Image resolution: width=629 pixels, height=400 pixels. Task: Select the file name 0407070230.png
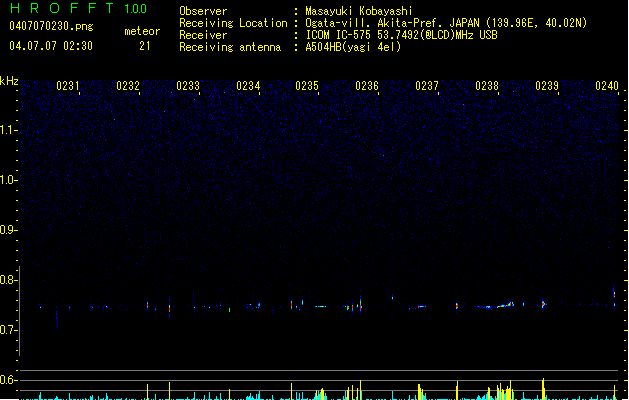[x=51, y=26]
